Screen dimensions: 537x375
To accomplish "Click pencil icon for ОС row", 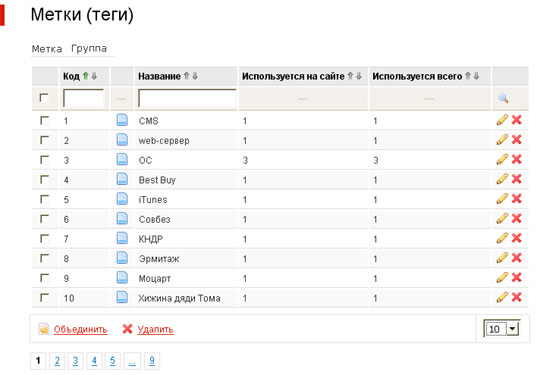I will tap(502, 160).
